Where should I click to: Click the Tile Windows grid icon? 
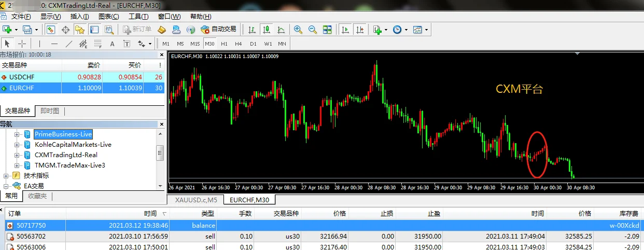(327, 30)
